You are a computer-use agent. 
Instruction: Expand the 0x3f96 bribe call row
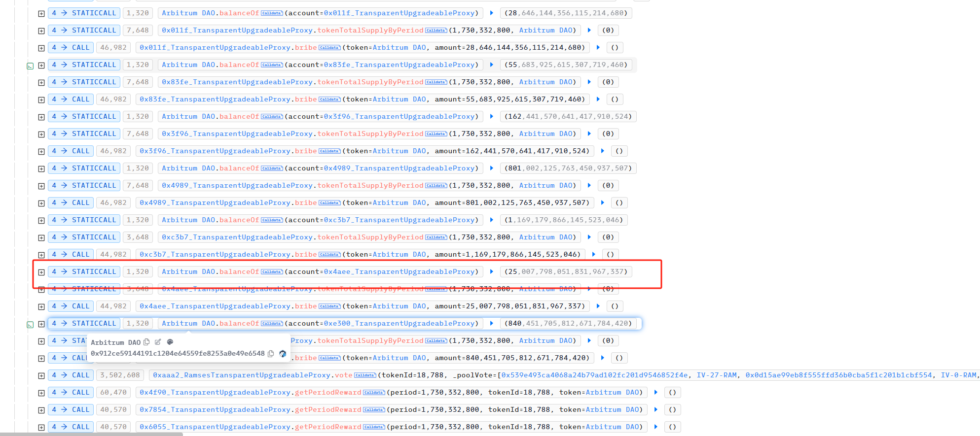coord(41,152)
